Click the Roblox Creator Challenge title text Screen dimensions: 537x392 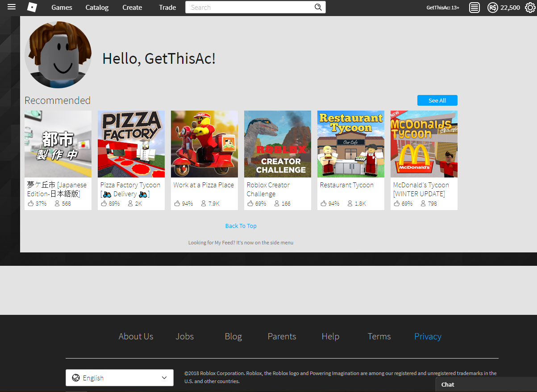[x=268, y=189]
